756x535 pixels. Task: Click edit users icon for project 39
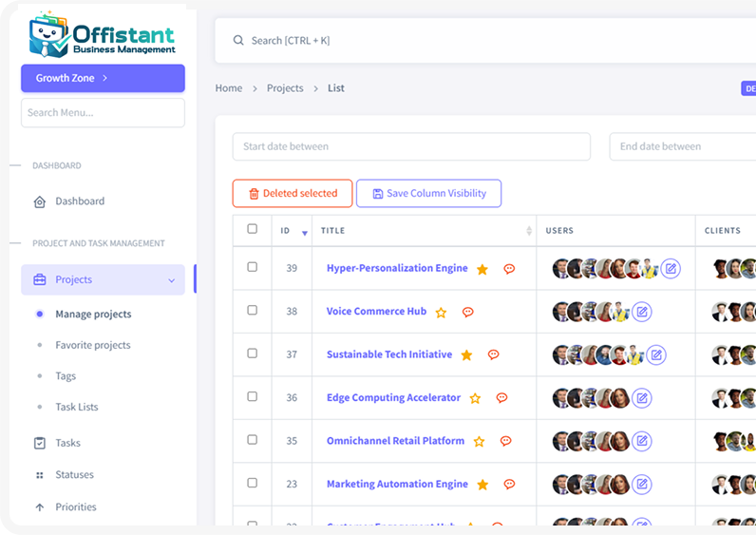tap(671, 269)
